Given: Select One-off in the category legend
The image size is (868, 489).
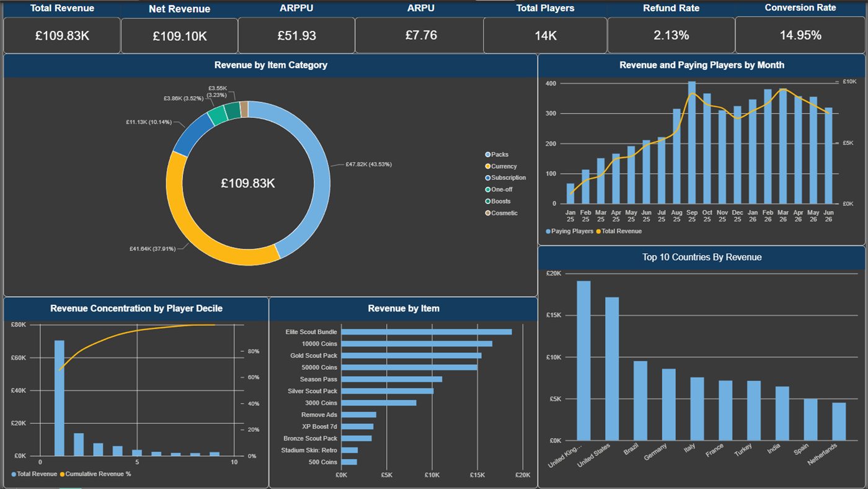Looking at the screenshot, I should point(499,189).
